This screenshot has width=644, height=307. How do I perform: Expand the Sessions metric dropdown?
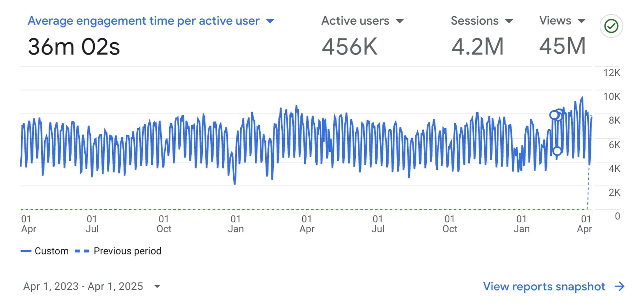point(509,21)
